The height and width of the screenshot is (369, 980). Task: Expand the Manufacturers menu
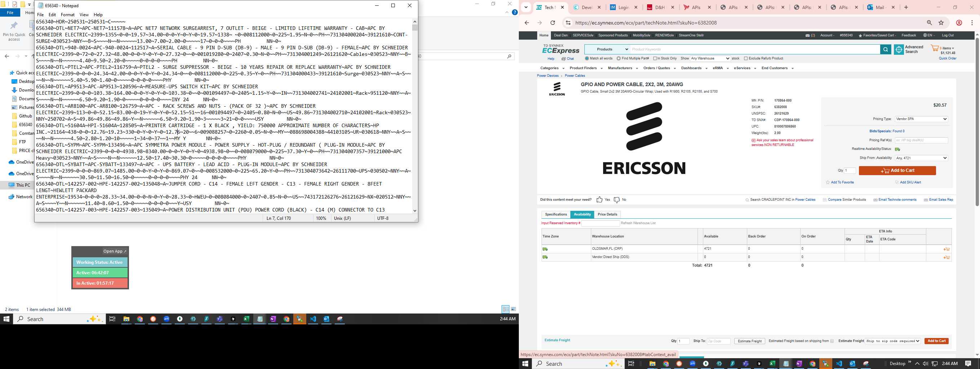[x=622, y=68]
